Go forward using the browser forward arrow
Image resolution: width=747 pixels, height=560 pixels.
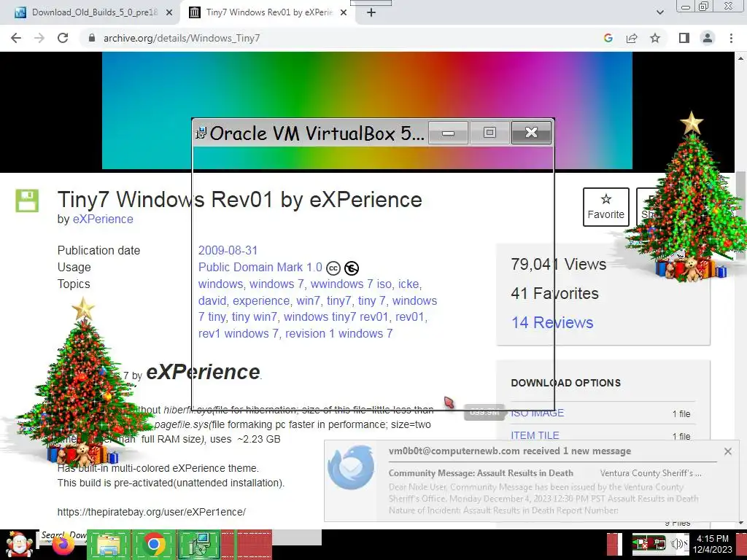39,38
